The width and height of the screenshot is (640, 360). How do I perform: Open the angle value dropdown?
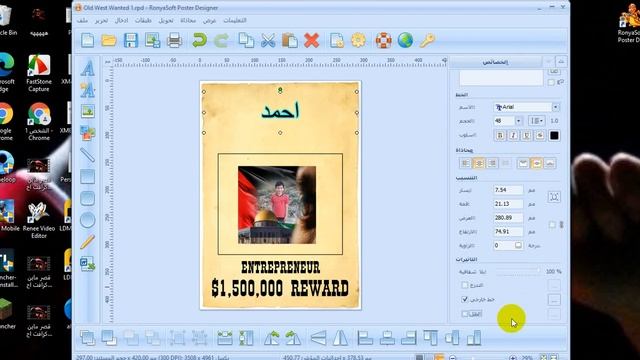pos(518,245)
